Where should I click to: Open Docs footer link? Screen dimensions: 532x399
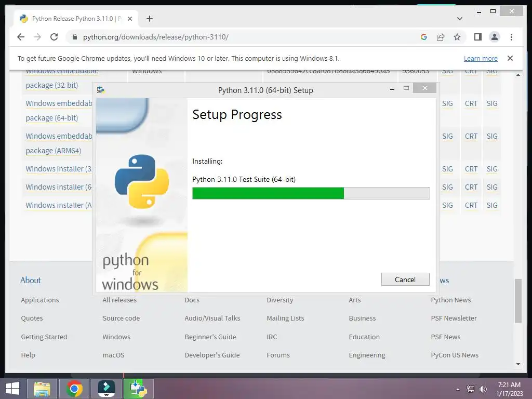(192, 300)
